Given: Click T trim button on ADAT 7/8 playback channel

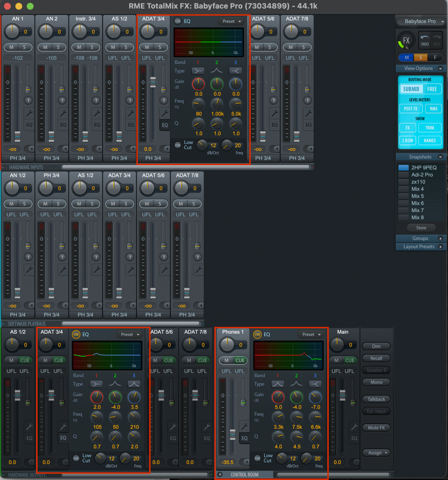Looking at the screenshot, I should click(198, 257).
